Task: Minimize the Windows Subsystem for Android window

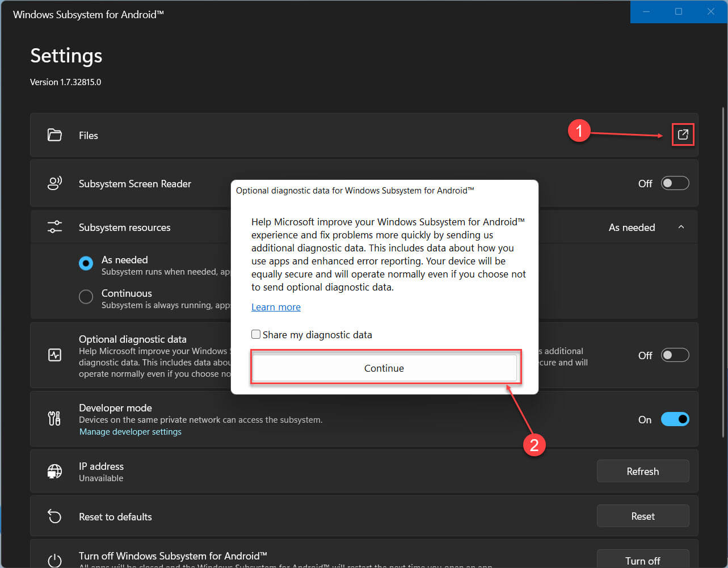Action: coord(646,11)
